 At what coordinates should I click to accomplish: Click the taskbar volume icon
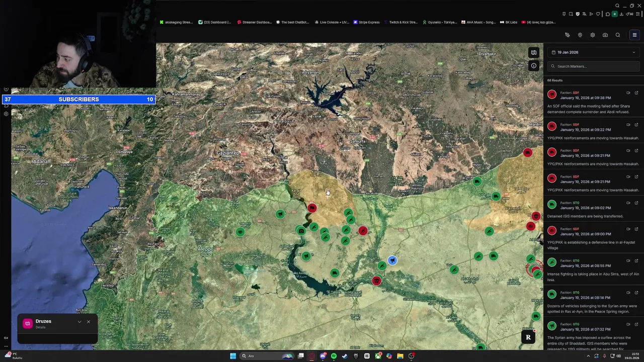(619, 356)
